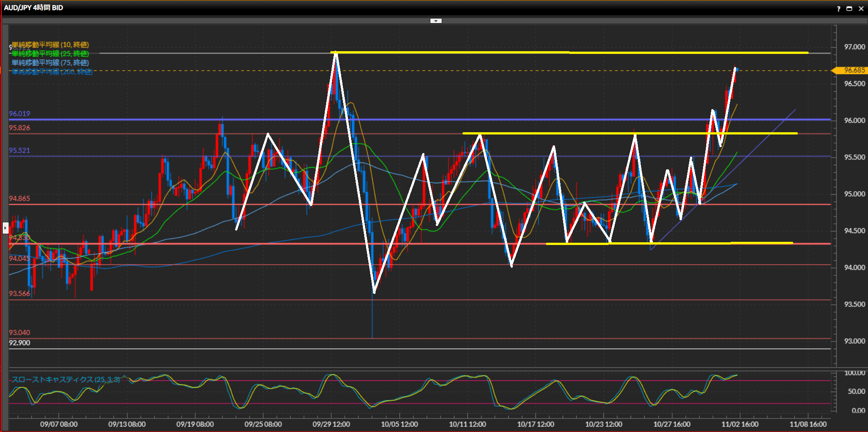Click the 11/02 16:00 time axis label
Image resolution: width=868 pixels, height=432 pixels.
click(740, 424)
